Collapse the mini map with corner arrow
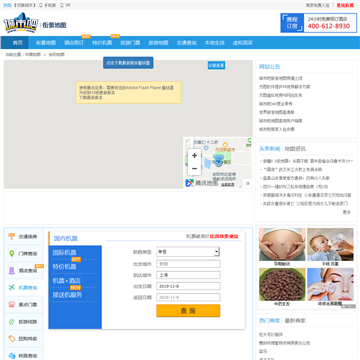 248,183
